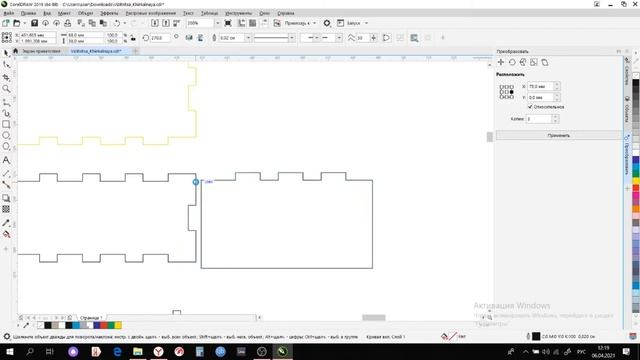Choose the Crop tool
640x360 pixels.
(x=6, y=77)
